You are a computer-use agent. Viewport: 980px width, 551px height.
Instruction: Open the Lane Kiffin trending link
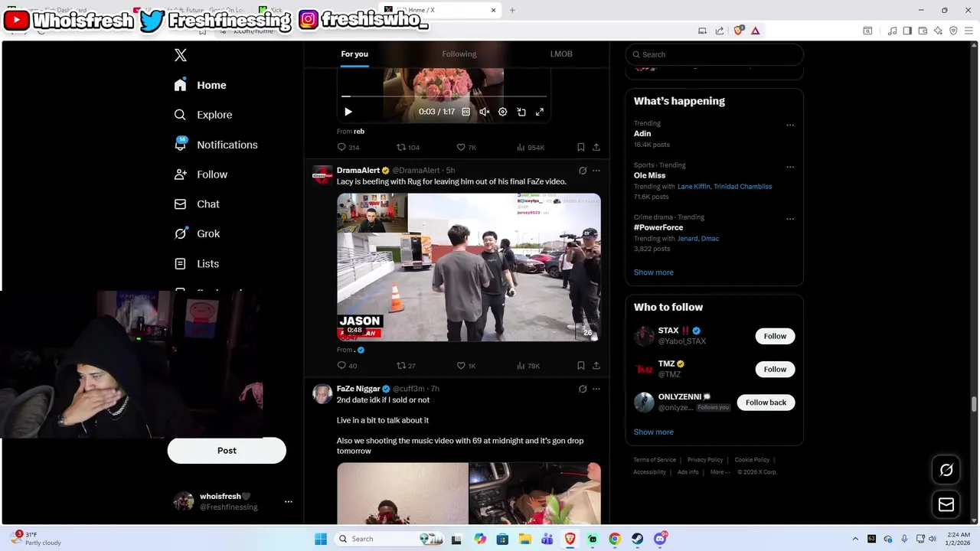(x=694, y=186)
